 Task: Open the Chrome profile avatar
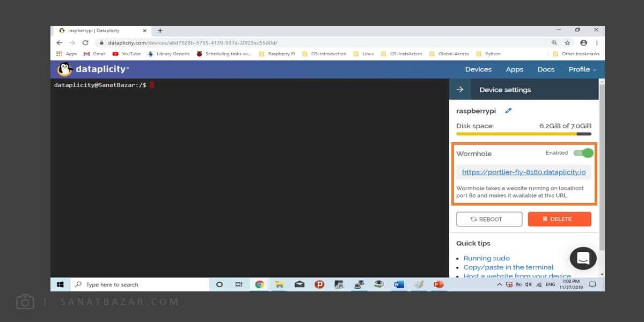click(583, 43)
